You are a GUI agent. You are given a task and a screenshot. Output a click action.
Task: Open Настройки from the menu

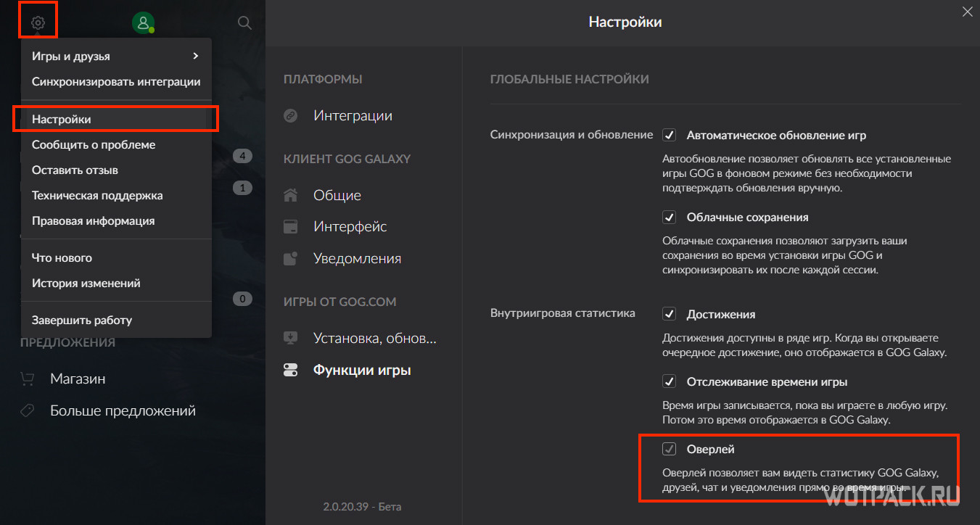[116, 119]
